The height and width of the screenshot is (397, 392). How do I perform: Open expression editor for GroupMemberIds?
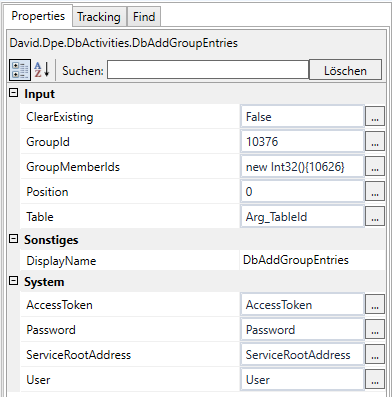coord(375,167)
